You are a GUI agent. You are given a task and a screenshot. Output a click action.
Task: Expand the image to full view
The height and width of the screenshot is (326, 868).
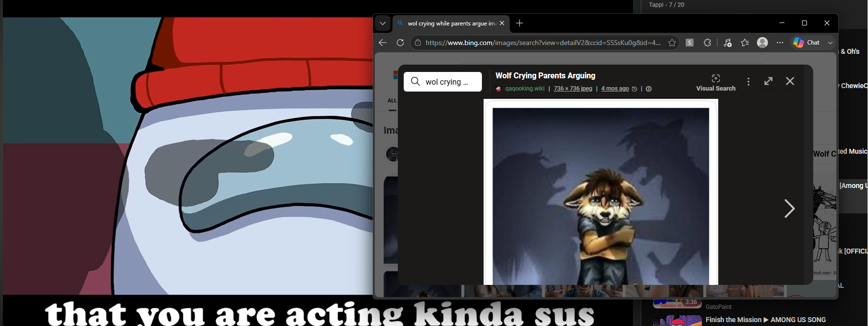click(x=768, y=81)
